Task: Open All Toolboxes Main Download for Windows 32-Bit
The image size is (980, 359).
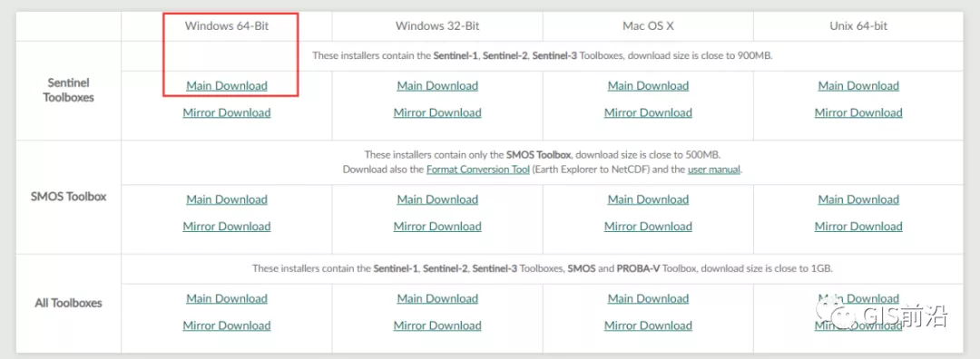Action: tap(437, 299)
